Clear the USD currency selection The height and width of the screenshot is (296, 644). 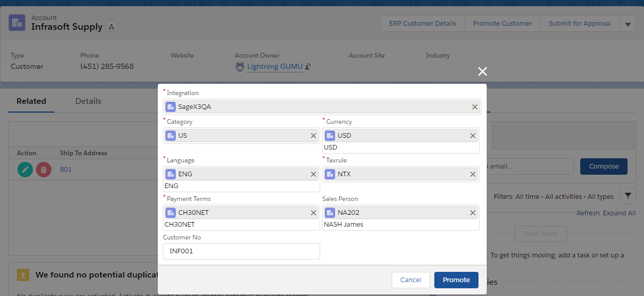(x=473, y=136)
